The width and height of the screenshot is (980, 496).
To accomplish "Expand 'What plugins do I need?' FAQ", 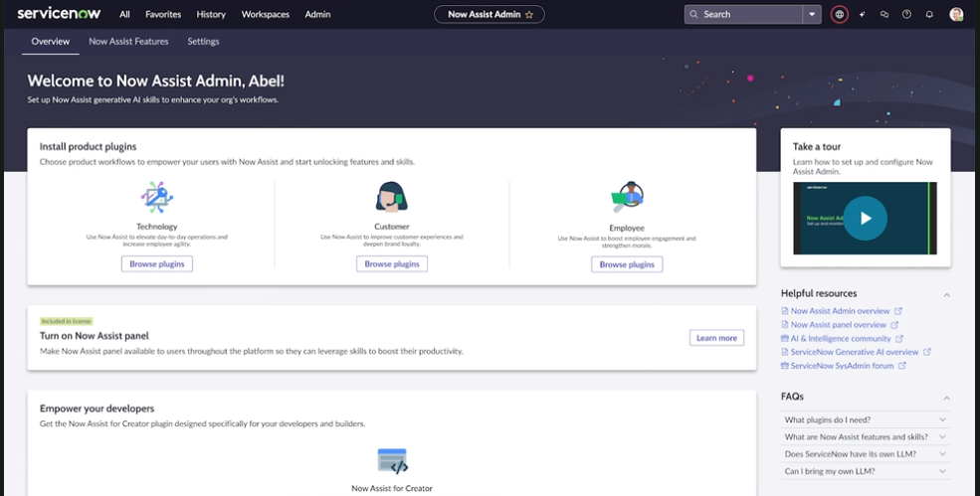I will point(866,419).
